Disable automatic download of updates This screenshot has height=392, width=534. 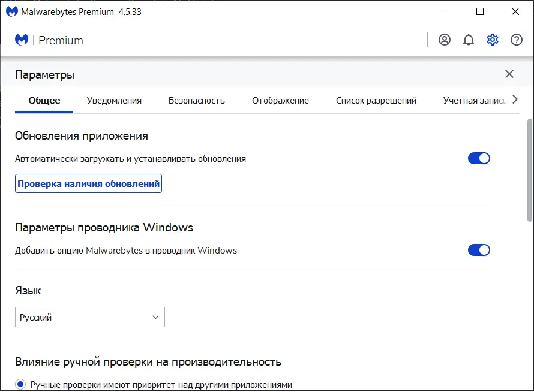[479, 158]
